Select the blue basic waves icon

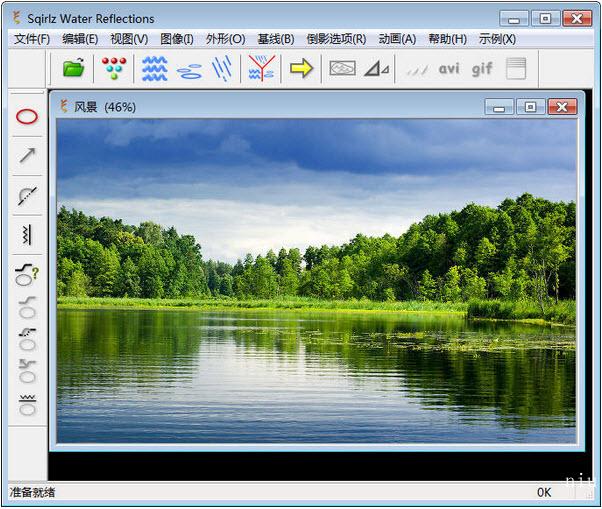tap(154, 68)
